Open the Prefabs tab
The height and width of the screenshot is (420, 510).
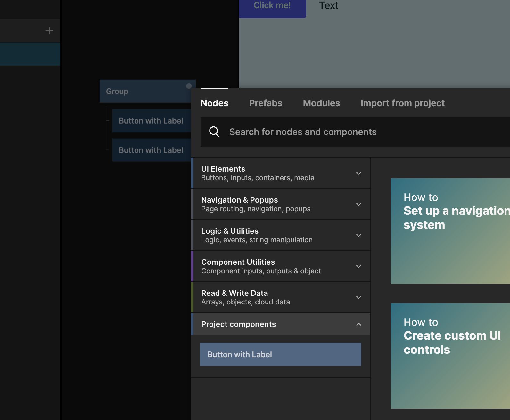[x=266, y=103]
